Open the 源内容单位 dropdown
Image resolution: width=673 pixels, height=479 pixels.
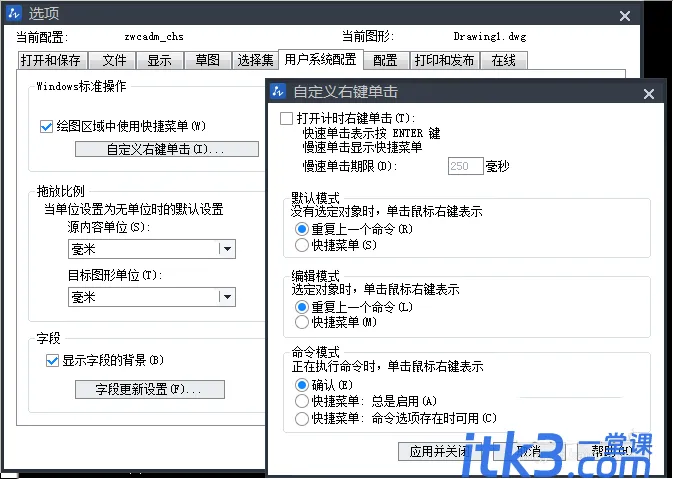click(152, 249)
